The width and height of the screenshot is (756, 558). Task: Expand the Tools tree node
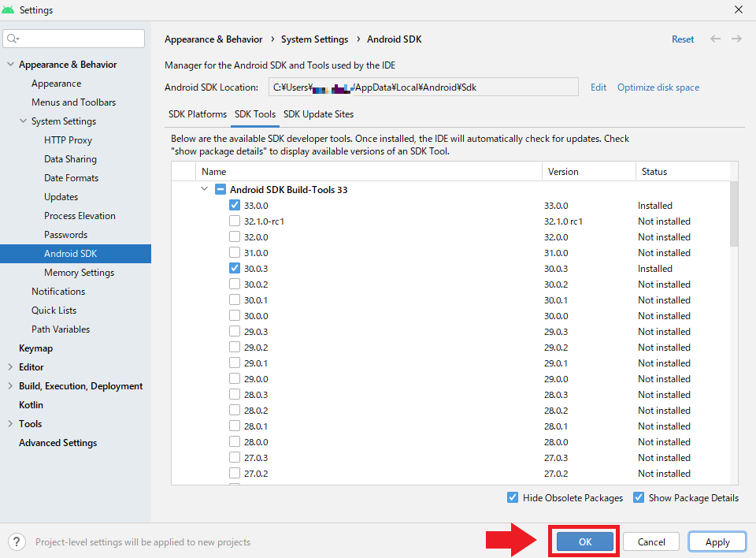(10, 424)
